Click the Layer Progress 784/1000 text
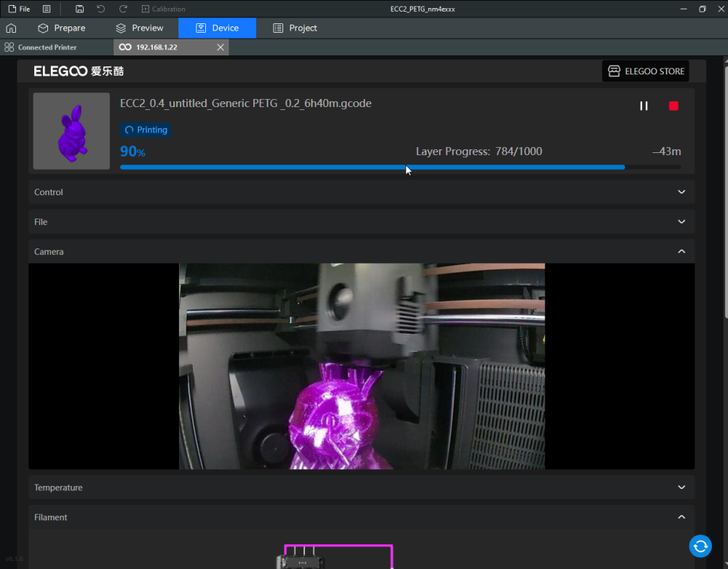This screenshot has height=569, width=728. [x=479, y=152]
